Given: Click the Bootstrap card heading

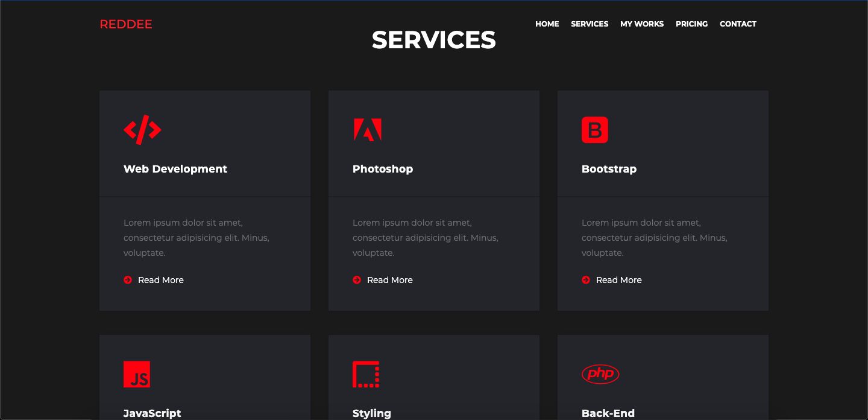Looking at the screenshot, I should pos(609,169).
